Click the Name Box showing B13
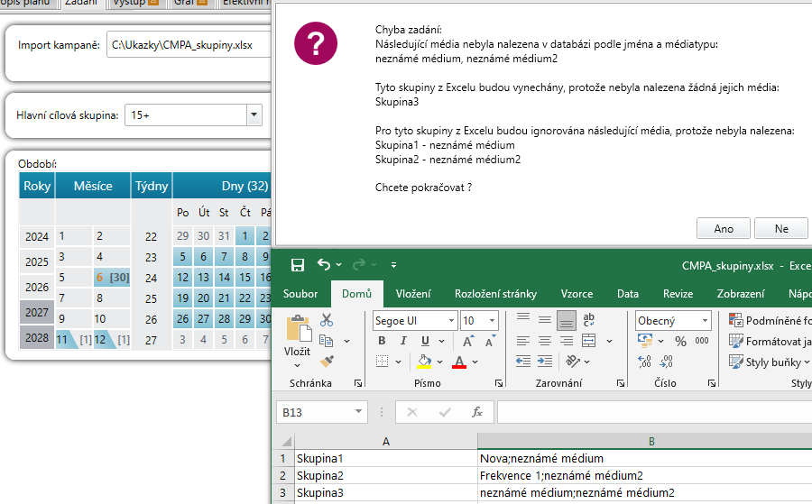This screenshot has height=504, width=812. (322, 412)
